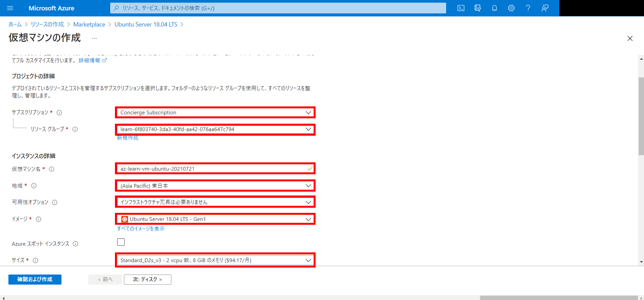Open the リソース グループ dropdown
644x300 pixels.
(x=215, y=129)
